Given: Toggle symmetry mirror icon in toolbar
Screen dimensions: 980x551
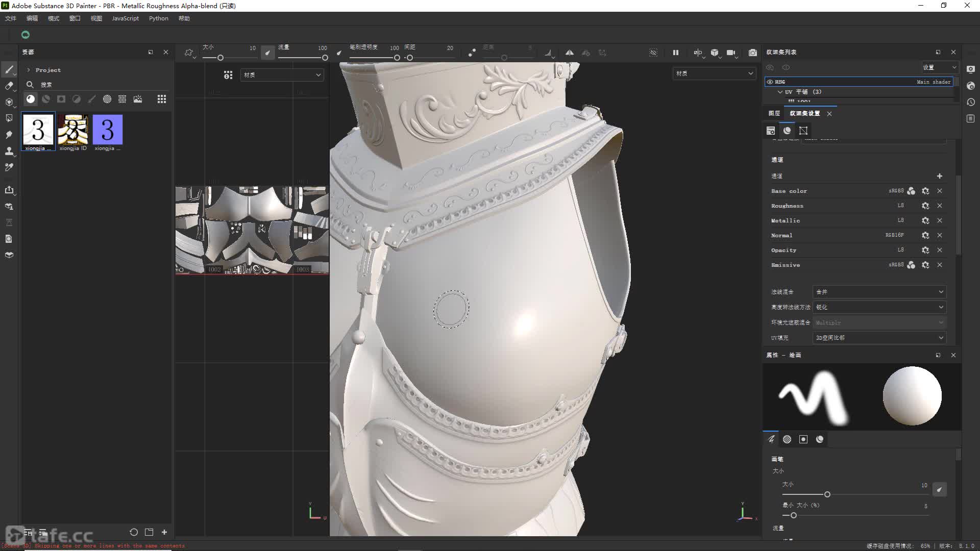Looking at the screenshot, I should [570, 53].
